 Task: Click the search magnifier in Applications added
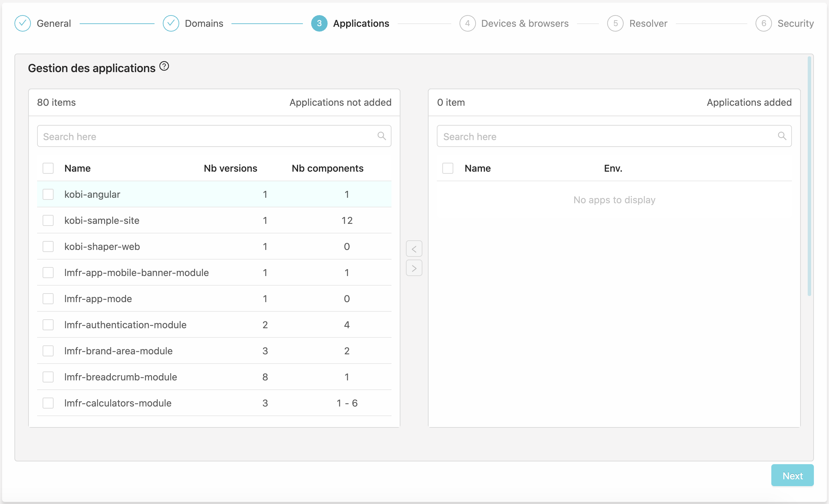[782, 136]
